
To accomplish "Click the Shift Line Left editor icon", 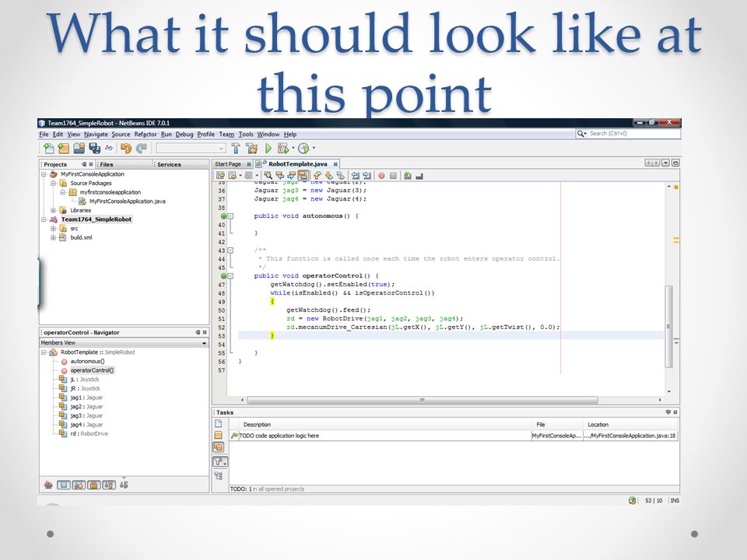I will pyautogui.click(x=355, y=176).
